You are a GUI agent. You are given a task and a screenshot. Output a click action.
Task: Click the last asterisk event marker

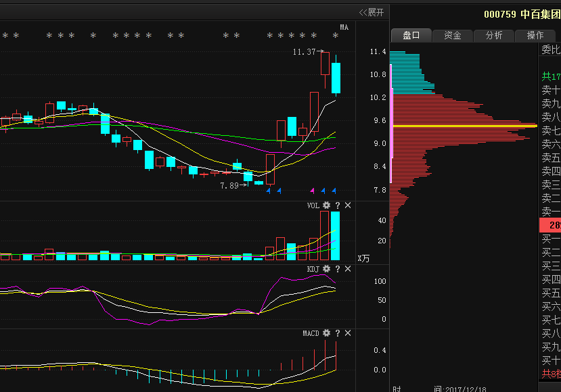tap(335, 35)
